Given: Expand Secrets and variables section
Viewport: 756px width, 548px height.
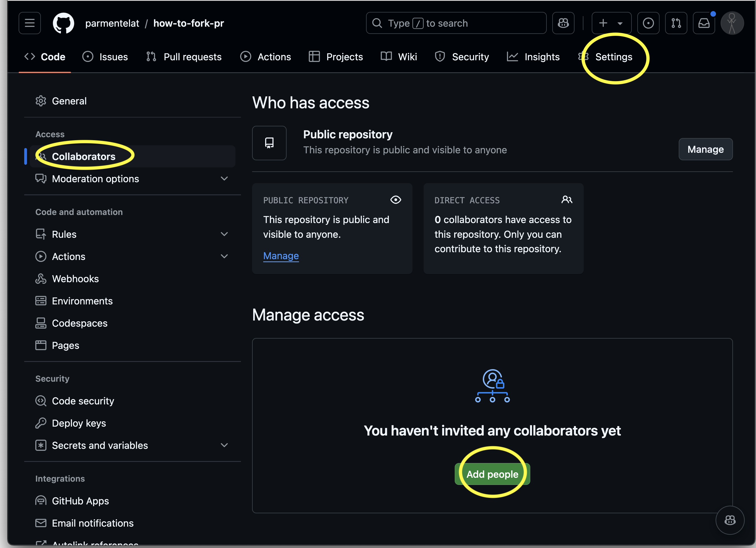Looking at the screenshot, I should coord(224,446).
